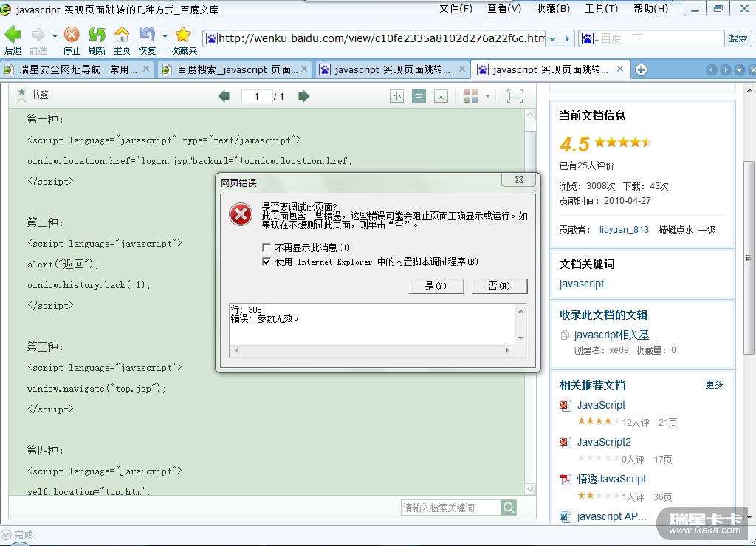The width and height of the screenshot is (756, 546).
Task: Open the Favorites star icon
Action: (183, 35)
